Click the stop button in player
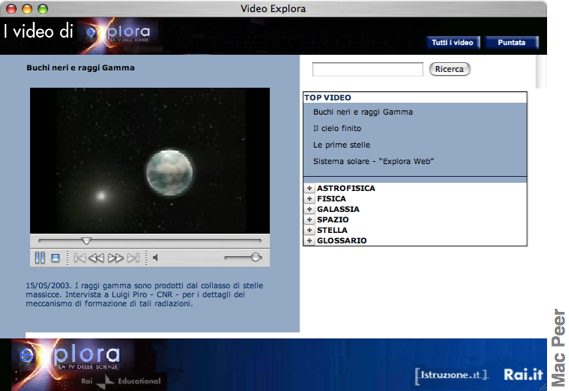Screen dimensions: 569x391 point(55,258)
